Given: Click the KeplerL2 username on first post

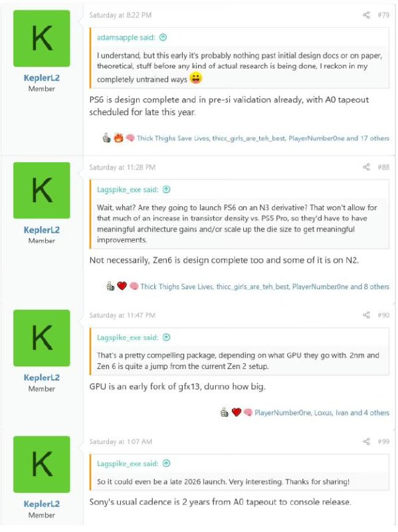Looking at the screenshot, I should click(42, 78).
